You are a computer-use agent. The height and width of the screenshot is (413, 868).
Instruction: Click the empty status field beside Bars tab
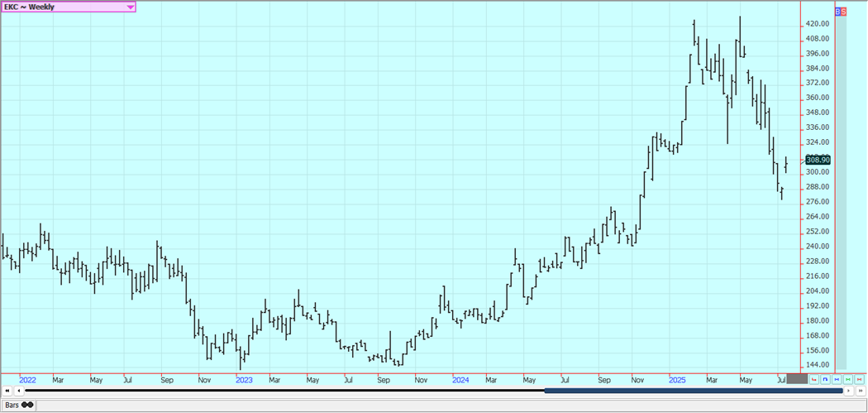(x=451, y=406)
